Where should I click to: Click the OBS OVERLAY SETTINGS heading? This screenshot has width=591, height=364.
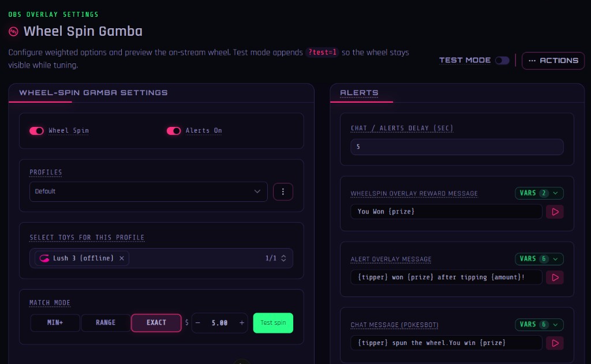(53, 14)
